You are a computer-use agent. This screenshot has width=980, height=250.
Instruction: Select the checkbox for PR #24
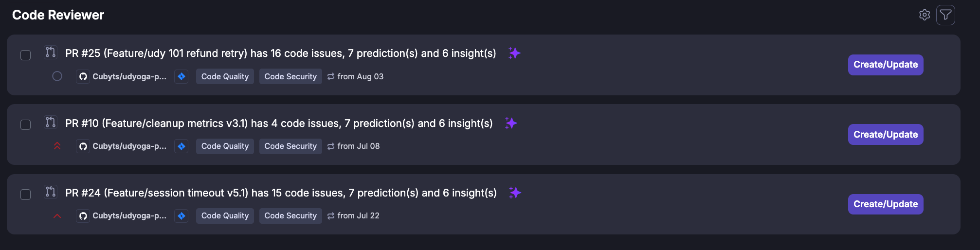(x=26, y=195)
